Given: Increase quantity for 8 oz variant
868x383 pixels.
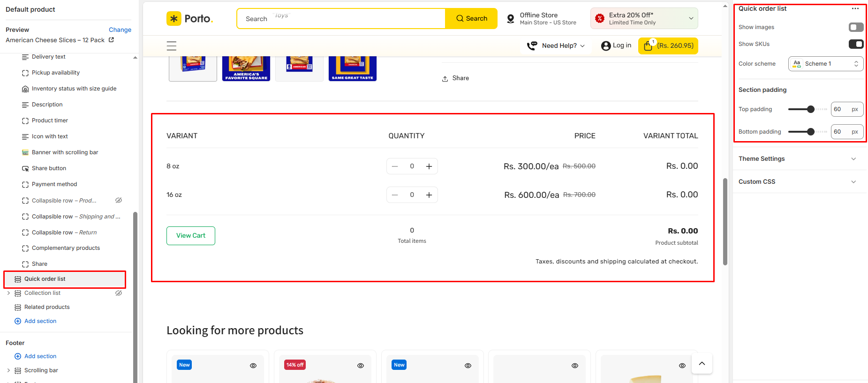Looking at the screenshot, I should (429, 166).
